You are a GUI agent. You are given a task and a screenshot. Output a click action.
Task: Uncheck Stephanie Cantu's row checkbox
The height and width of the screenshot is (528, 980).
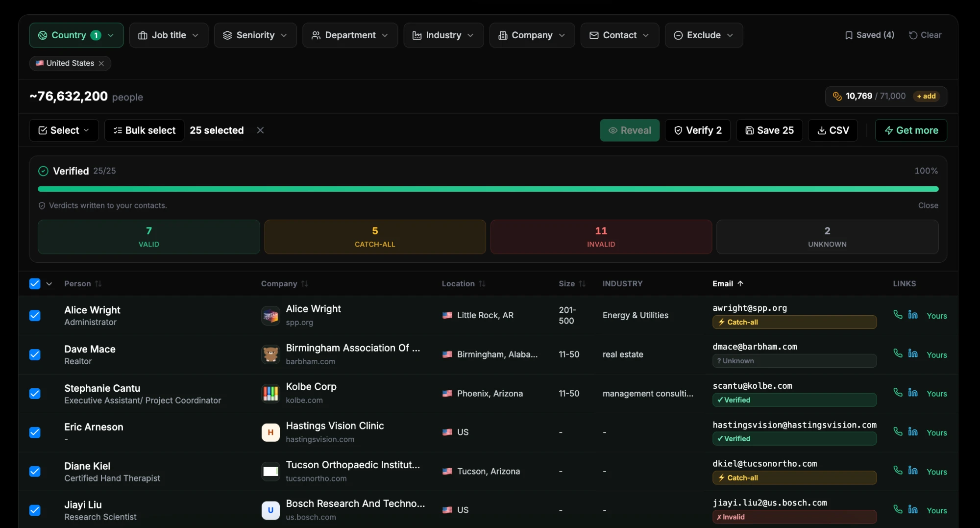click(35, 394)
